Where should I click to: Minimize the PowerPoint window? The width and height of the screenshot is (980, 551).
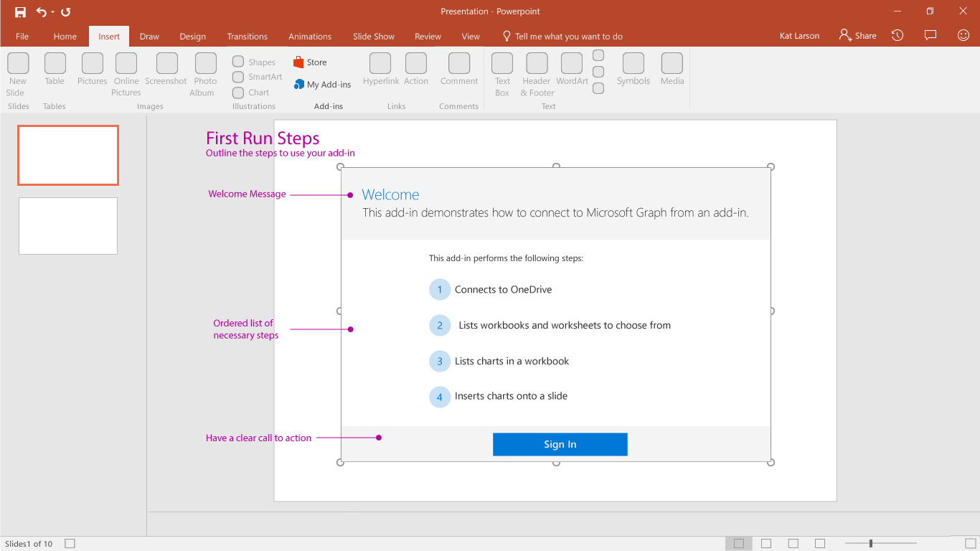(897, 11)
